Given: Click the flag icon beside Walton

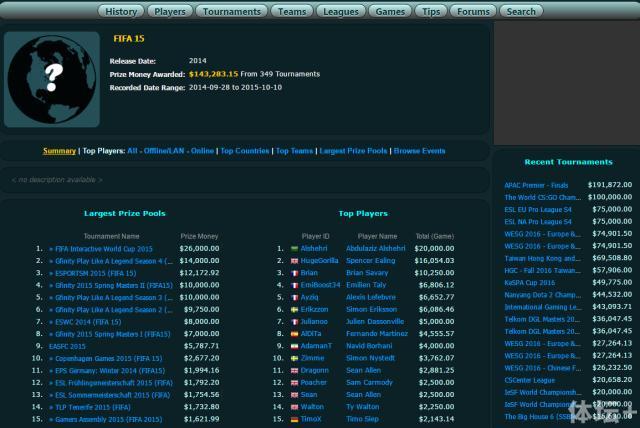Looking at the screenshot, I should point(294,407).
